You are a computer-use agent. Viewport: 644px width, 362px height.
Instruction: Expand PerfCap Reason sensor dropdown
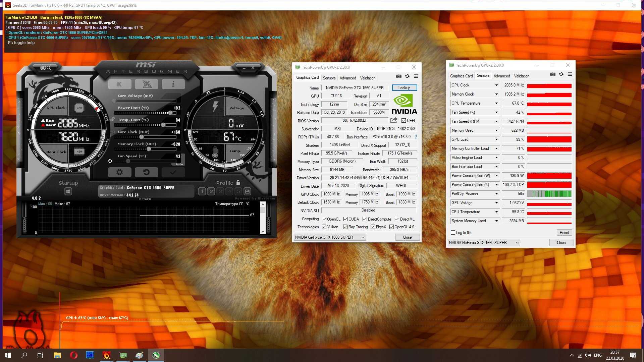click(x=496, y=194)
